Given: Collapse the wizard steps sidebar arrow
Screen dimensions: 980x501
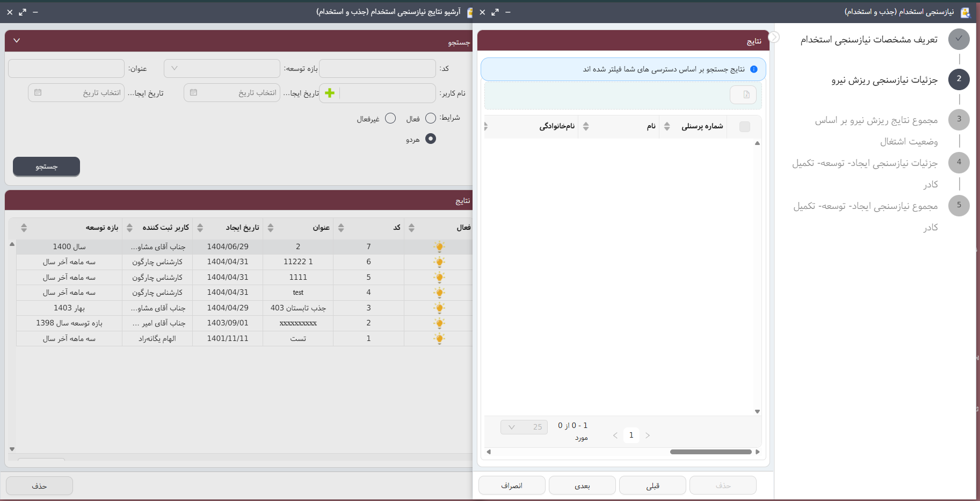Looking at the screenshot, I should [774, 37].
